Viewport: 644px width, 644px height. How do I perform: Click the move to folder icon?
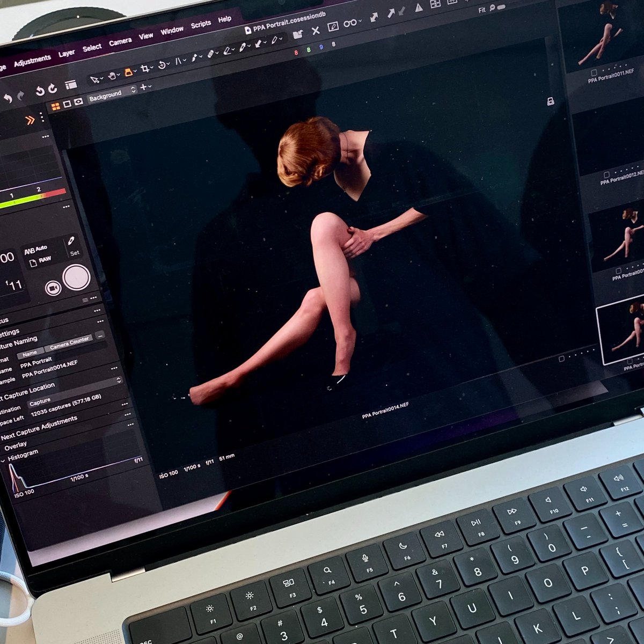pos(298,34)
